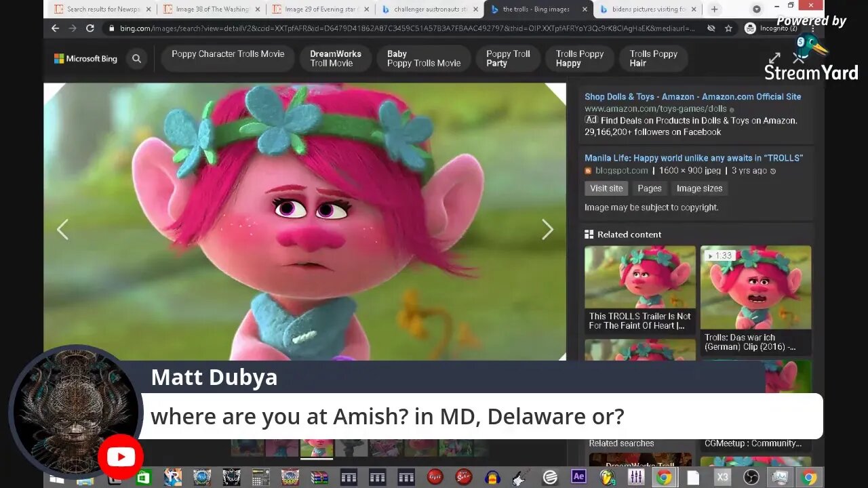
Task: Open the globe striped icon in taskbar
Action: coord(550,478)
